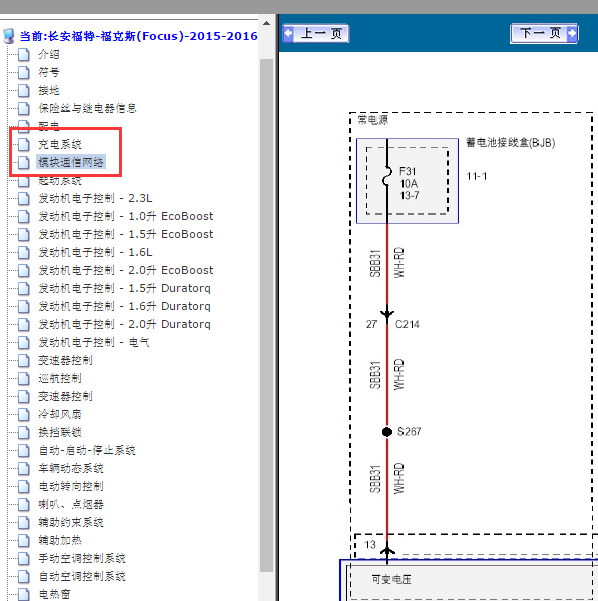Go to previous page 上一页
Screen dimensions: 598x601
[316, 34]
